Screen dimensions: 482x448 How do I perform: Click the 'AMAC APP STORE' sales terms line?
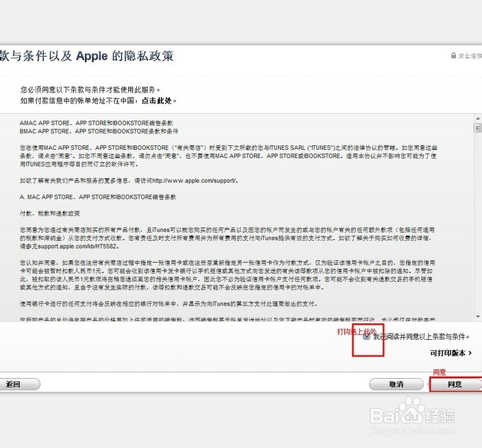(97, 123)
